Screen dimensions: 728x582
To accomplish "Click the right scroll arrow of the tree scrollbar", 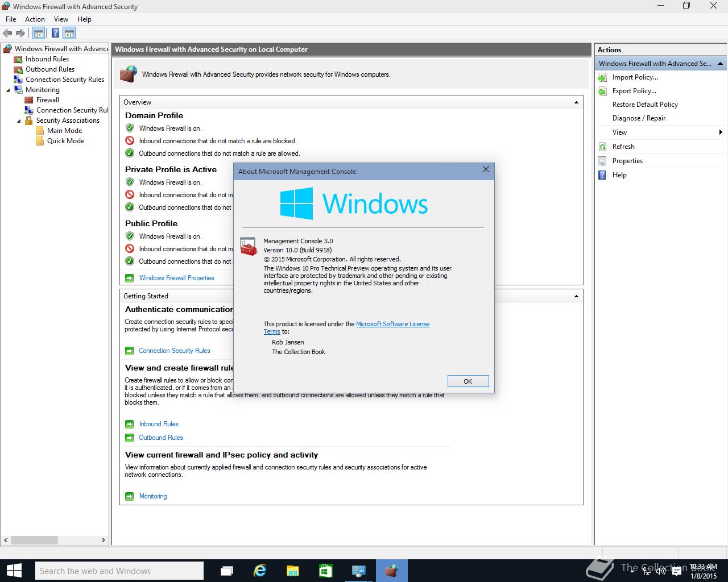I will click(x=103, y=540).
